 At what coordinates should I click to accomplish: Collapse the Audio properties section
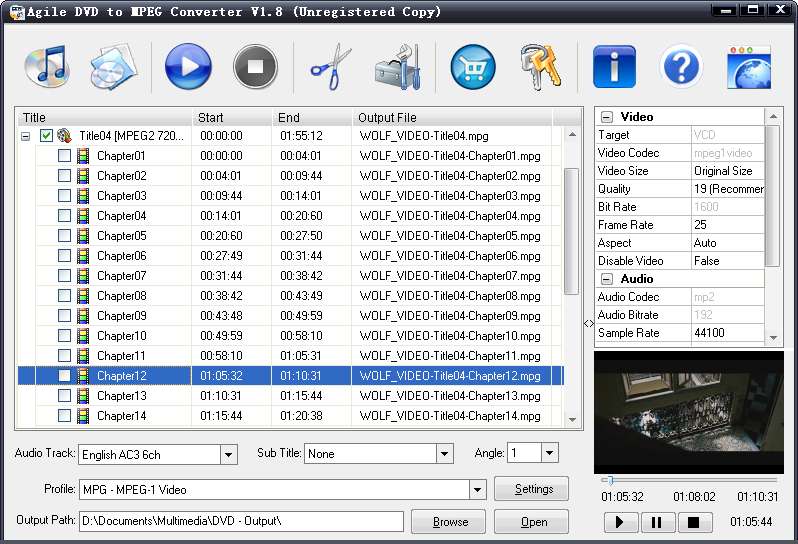pos(607,279)
